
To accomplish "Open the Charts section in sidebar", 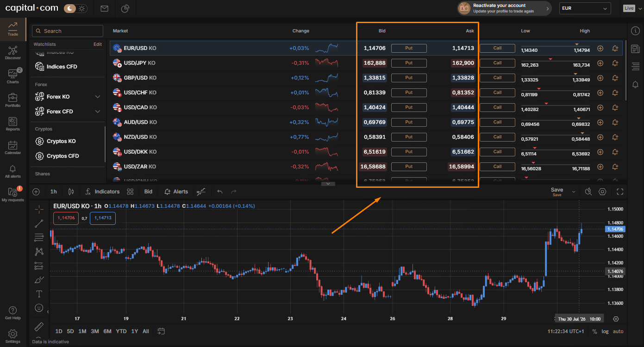I will click(13, 76).
